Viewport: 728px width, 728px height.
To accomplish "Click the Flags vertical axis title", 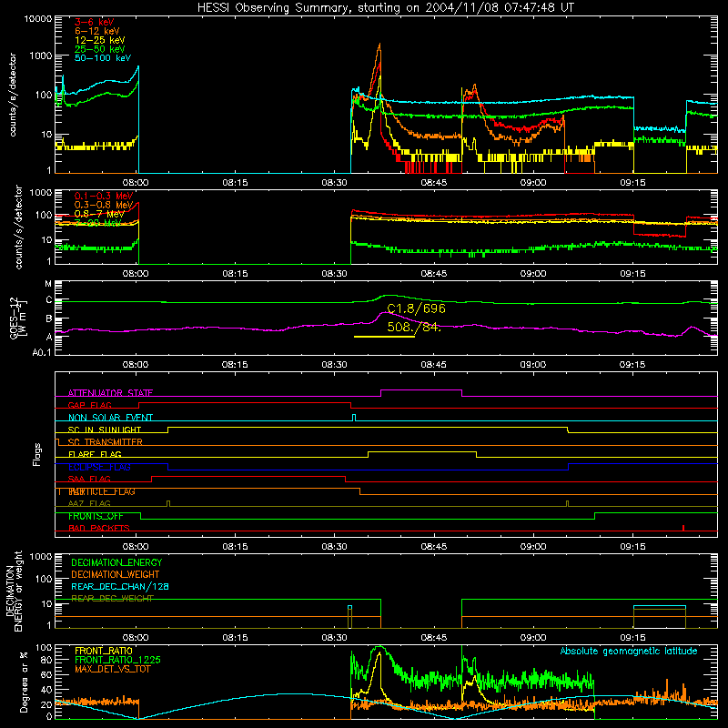I will [36, 454].
